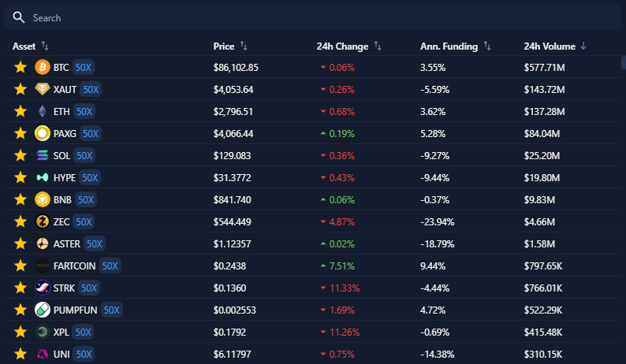This screenshot has height=364, width=626.
Task: Click the Uniswap unicorn icon
Action: click(43, 354)
